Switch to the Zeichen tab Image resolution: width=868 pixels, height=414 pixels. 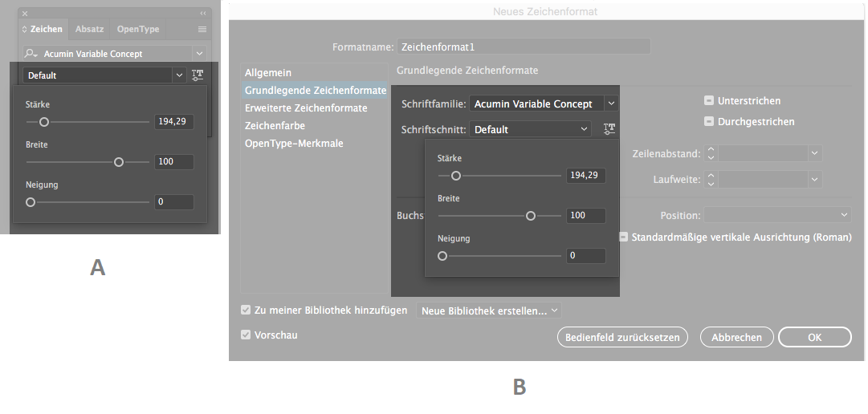click(43, 30)
